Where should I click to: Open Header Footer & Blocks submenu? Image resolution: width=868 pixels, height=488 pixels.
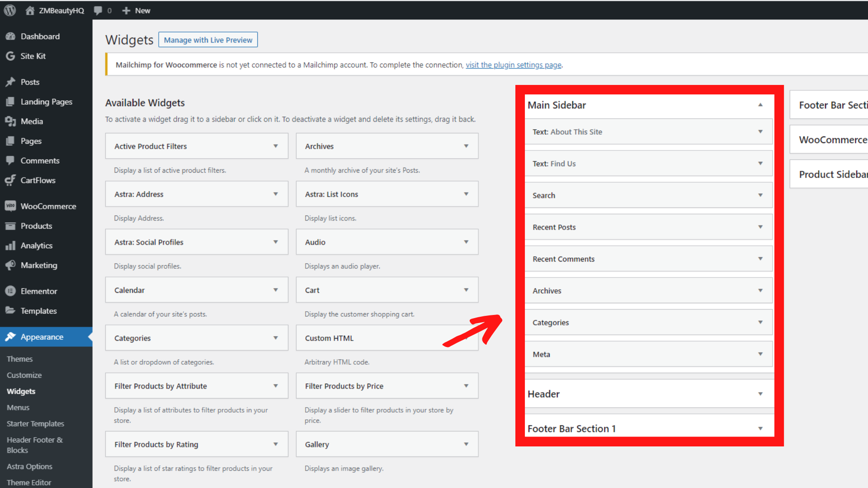point(35,445)
